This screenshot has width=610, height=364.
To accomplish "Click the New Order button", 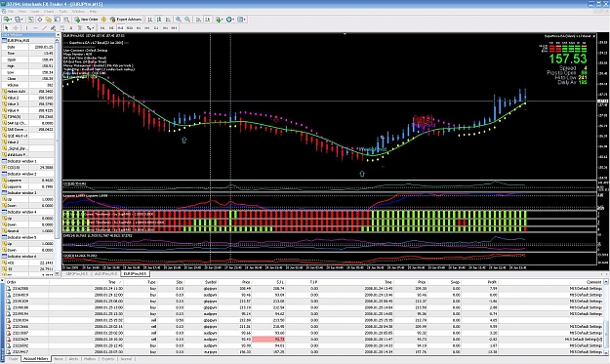I will point(86,20).
